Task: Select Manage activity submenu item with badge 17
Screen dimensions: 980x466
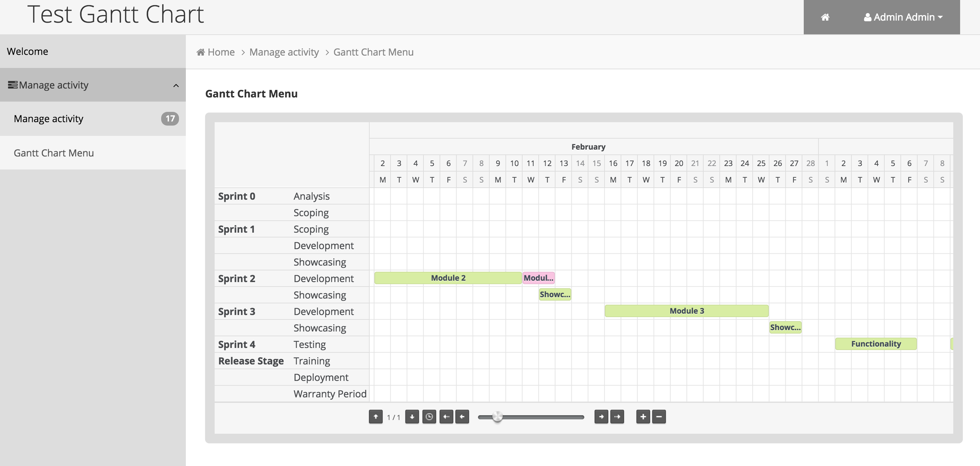Action: coord(48,119)
